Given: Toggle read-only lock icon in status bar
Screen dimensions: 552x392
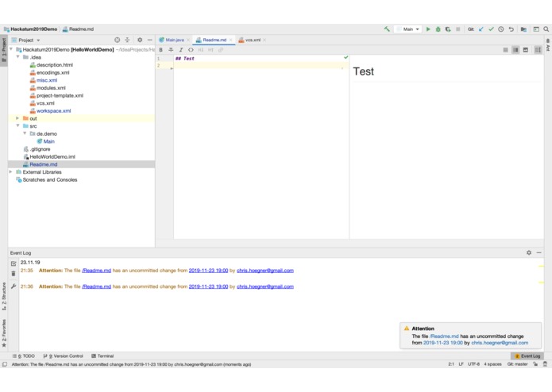Looking at the screenshot, I should click(535, 364).
